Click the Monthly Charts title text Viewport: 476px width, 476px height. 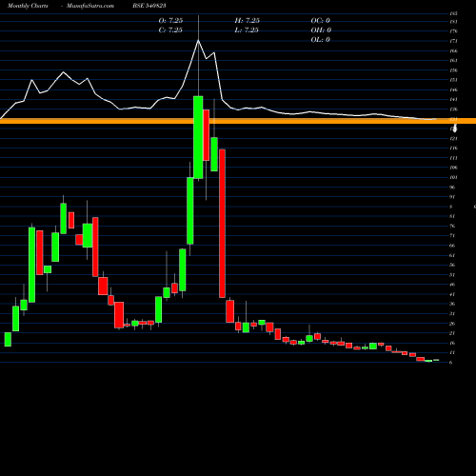(28, 6)
